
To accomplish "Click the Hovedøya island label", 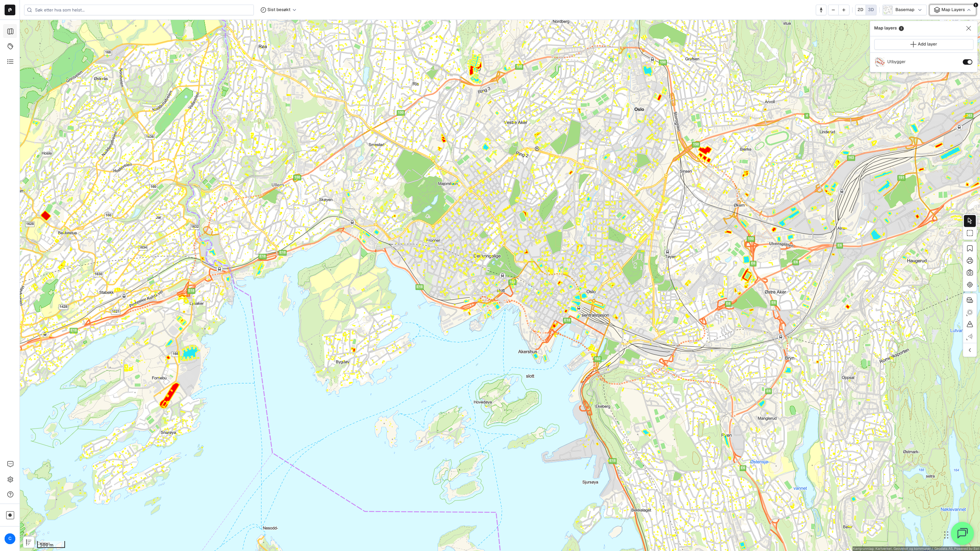I will (483, 402).
